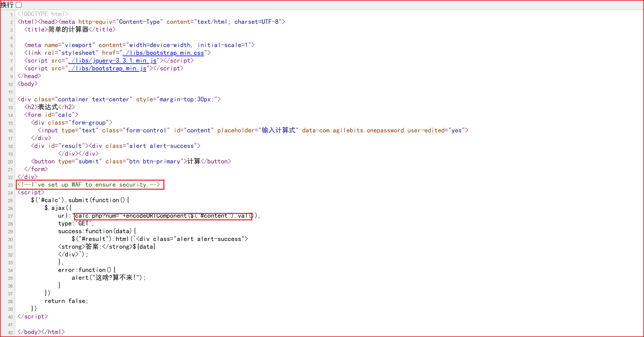The image size is (644, 337).
Task: Click the type:'GET' line
Action: (76, 223)
